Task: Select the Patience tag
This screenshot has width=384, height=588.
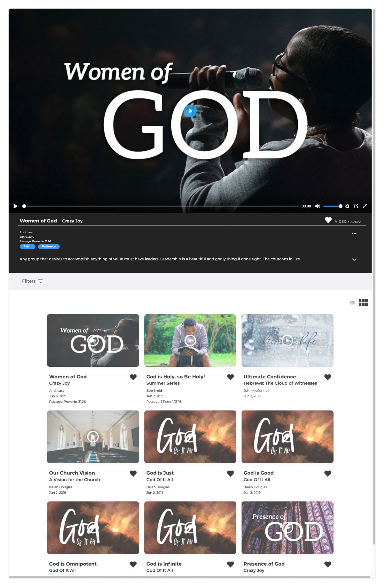Action: [49, 247]
